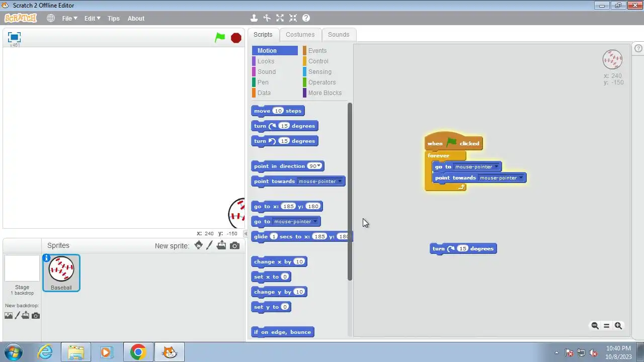Choose sprite from library icon
644x362 pixels.
[x=199, y=245]
